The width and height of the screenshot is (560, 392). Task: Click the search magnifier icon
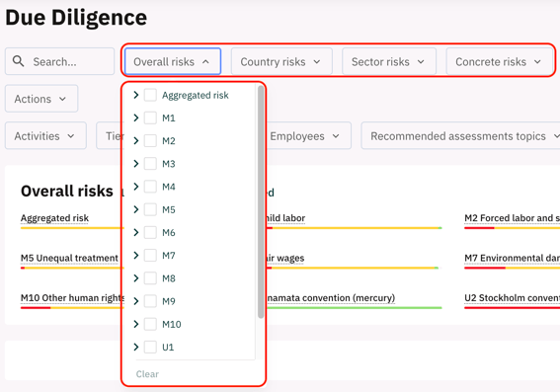click(x=18, y=61)
